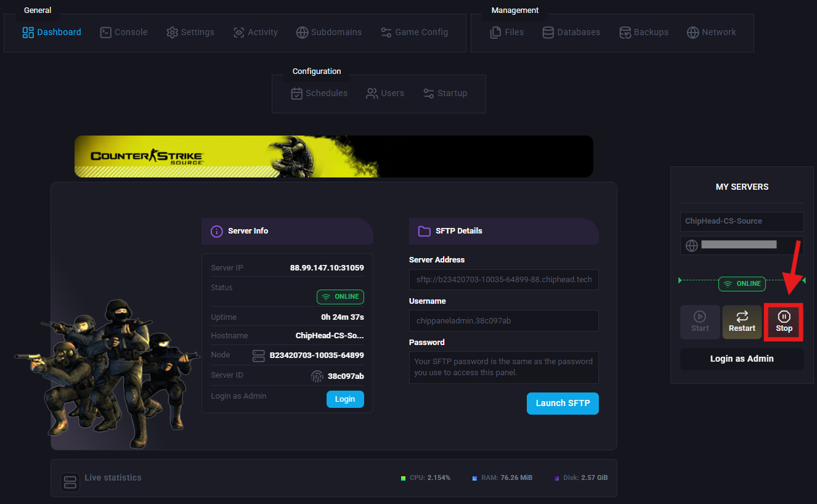Open the Subdomains tab
Screen dimensions: 817x504
(x=329, y=32)
